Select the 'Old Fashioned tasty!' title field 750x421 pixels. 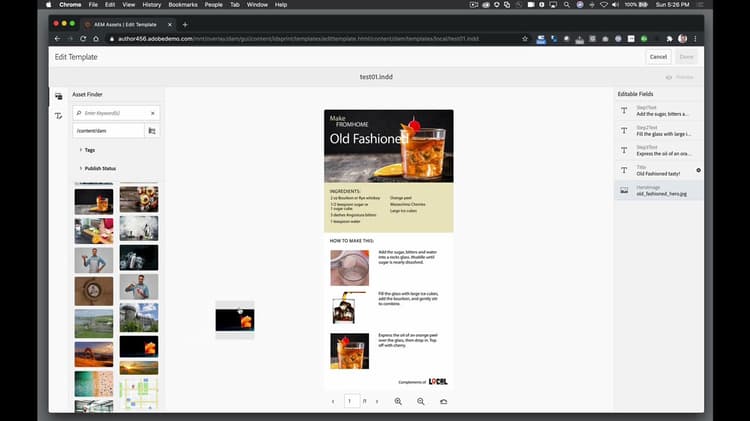point(659,170)
